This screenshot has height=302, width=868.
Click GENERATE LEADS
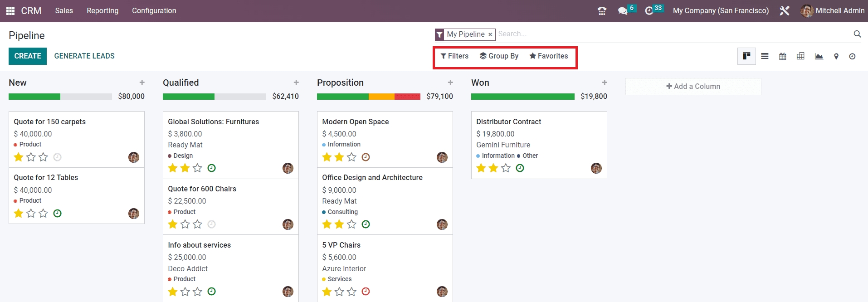click(84, 56)
